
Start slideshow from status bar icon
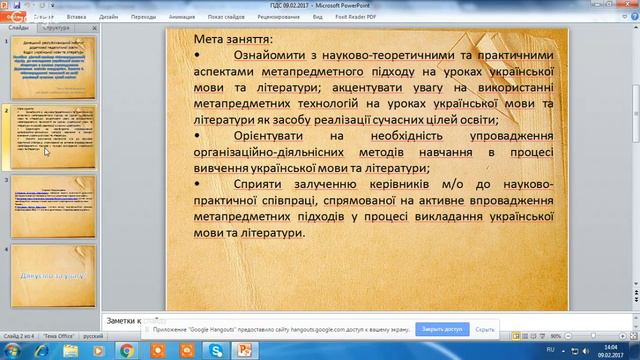coord(542,336)
